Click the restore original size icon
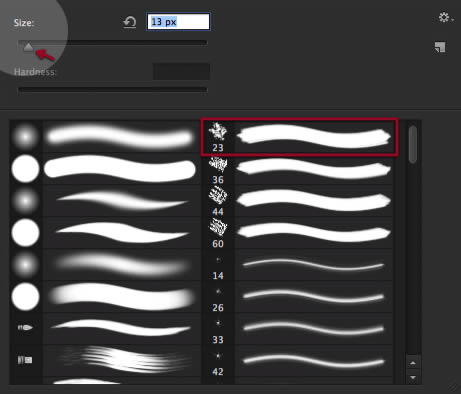 [130, 23]
